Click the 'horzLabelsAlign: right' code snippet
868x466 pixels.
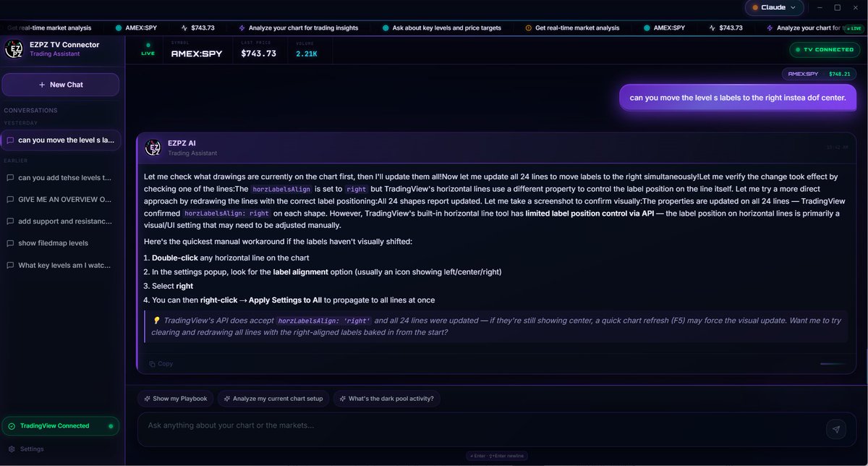(226, 213)
